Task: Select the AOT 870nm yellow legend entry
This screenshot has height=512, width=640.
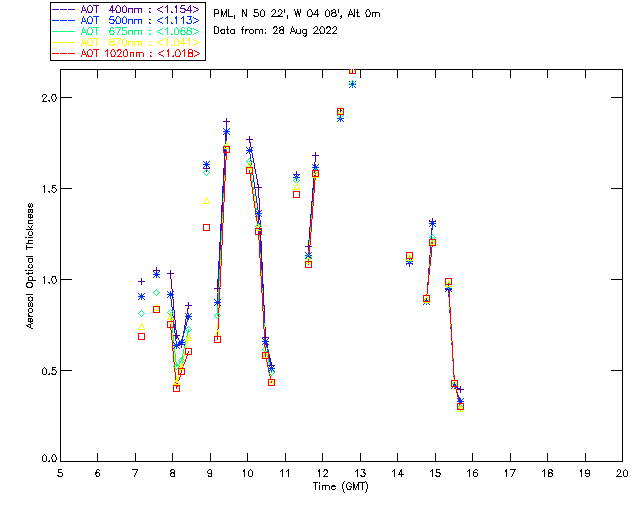Action: point(127,42)
